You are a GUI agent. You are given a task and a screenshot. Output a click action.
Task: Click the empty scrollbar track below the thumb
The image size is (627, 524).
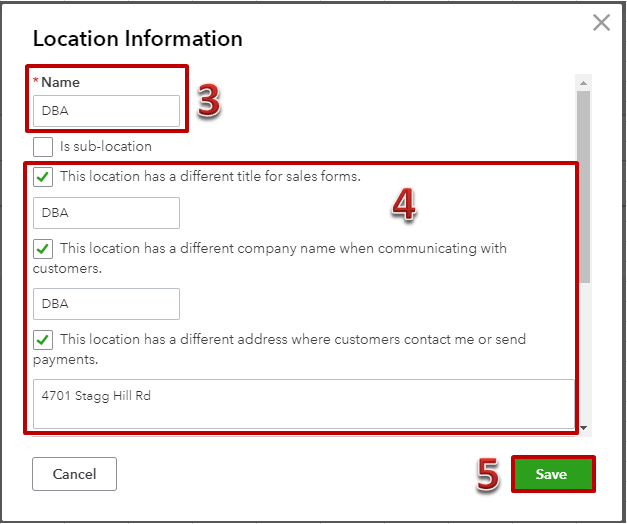pyautogui.click(x=583, y=352)
